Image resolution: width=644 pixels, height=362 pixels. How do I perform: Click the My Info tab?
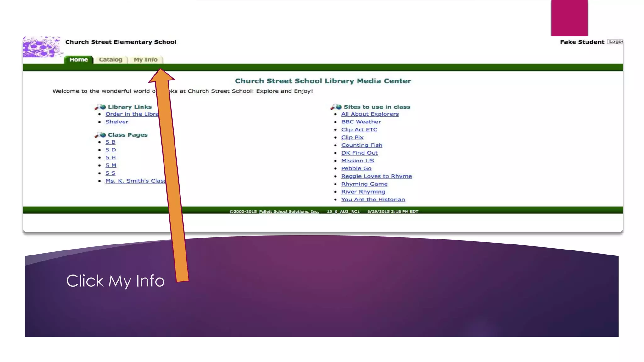[x=146, y=60]
